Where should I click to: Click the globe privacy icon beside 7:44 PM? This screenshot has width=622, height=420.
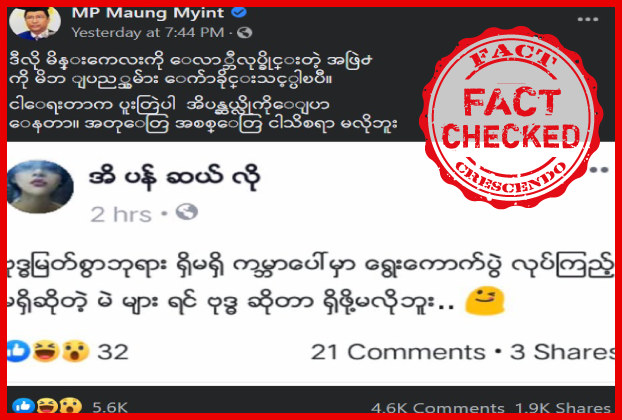tap(244, 33)
